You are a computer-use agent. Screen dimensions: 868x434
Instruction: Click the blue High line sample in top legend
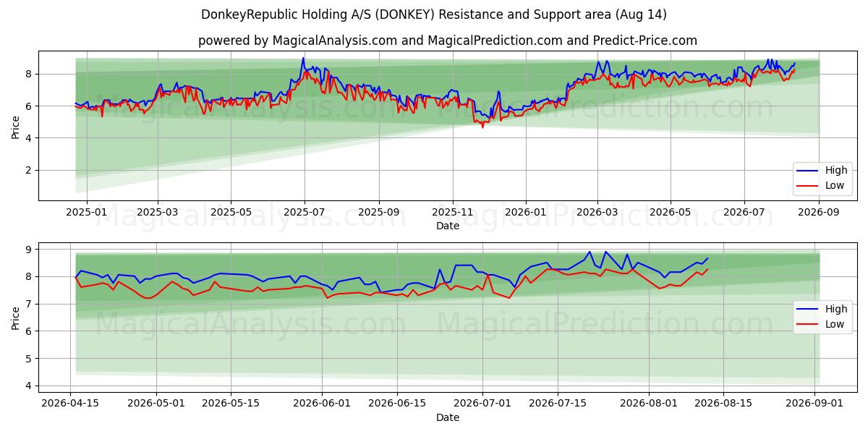808,171
